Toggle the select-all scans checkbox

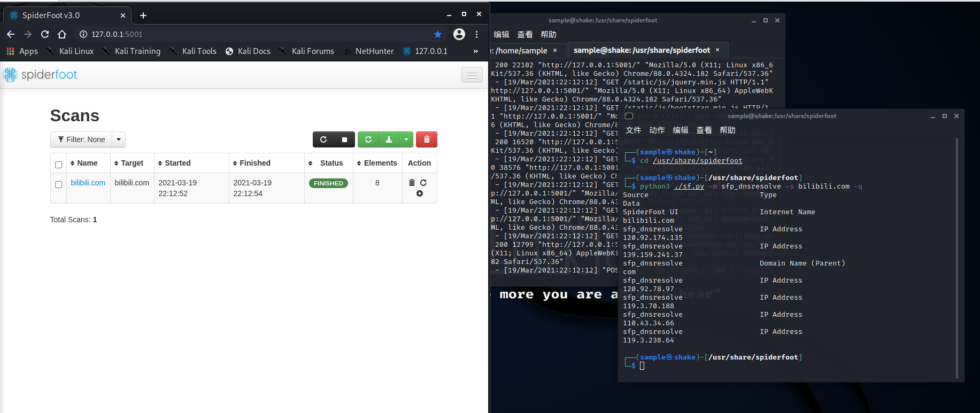click(x=59, y=165)
